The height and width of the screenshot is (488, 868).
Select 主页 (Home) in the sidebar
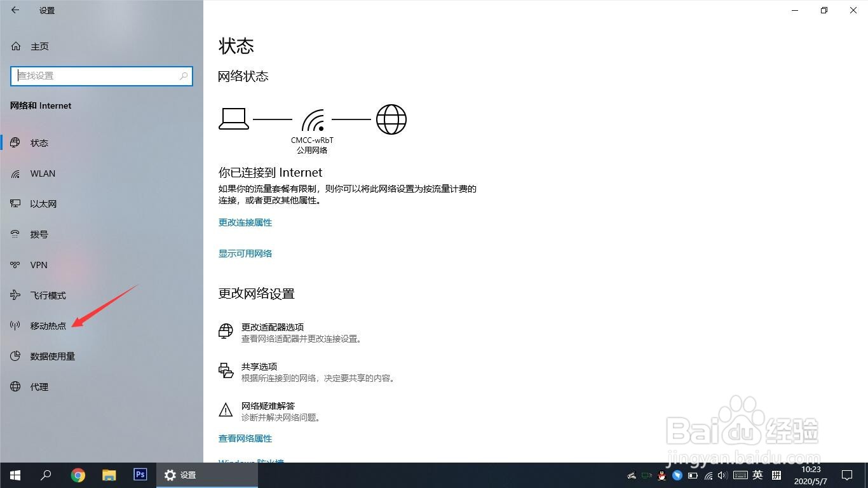39,46
